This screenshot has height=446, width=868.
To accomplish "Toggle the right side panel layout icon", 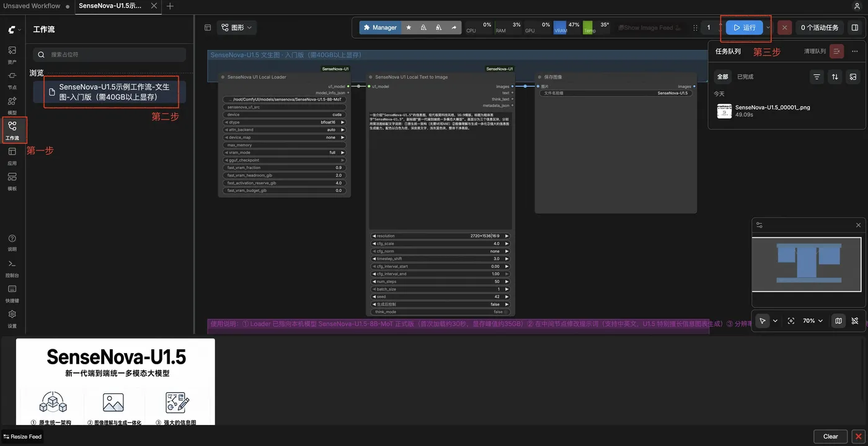I will pos(854,28).
